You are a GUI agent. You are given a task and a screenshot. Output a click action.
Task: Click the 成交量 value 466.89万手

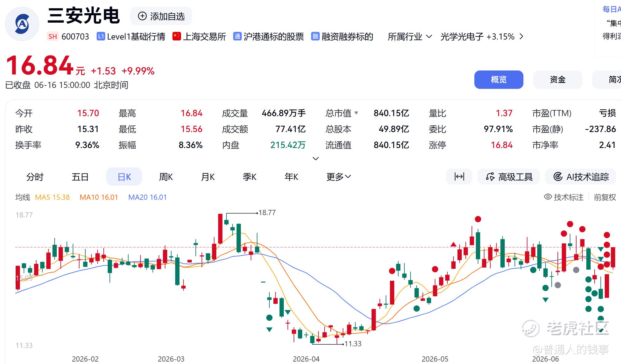click(x=284, y=113)
